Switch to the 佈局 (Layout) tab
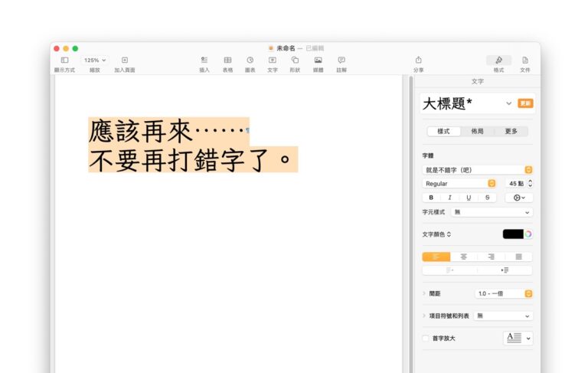The width and height of the screenshot is (588, 373). tap(477, 131)
